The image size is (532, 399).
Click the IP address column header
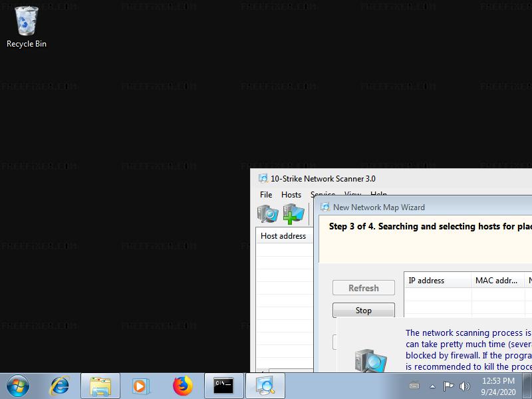click(437, 281)
